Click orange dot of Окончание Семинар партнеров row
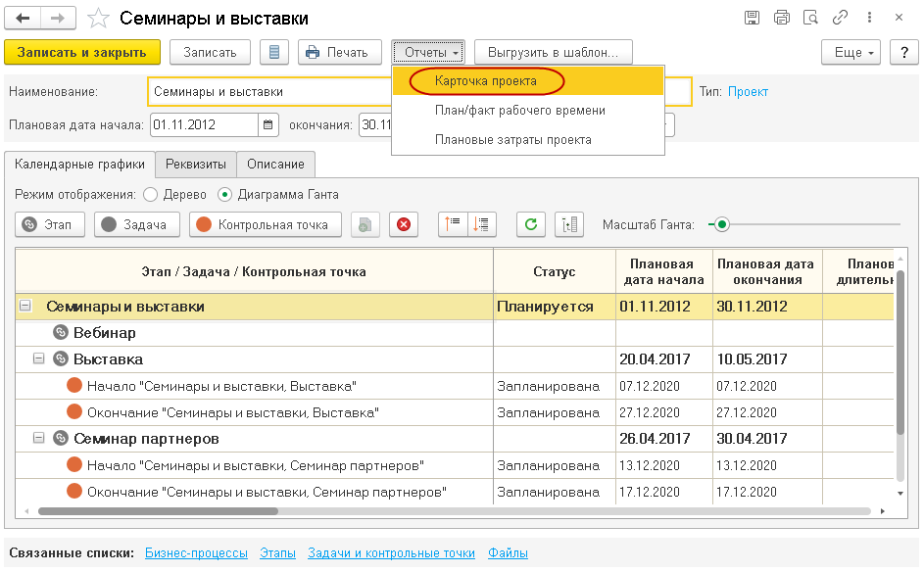924x573 pixels. (74, 491)
